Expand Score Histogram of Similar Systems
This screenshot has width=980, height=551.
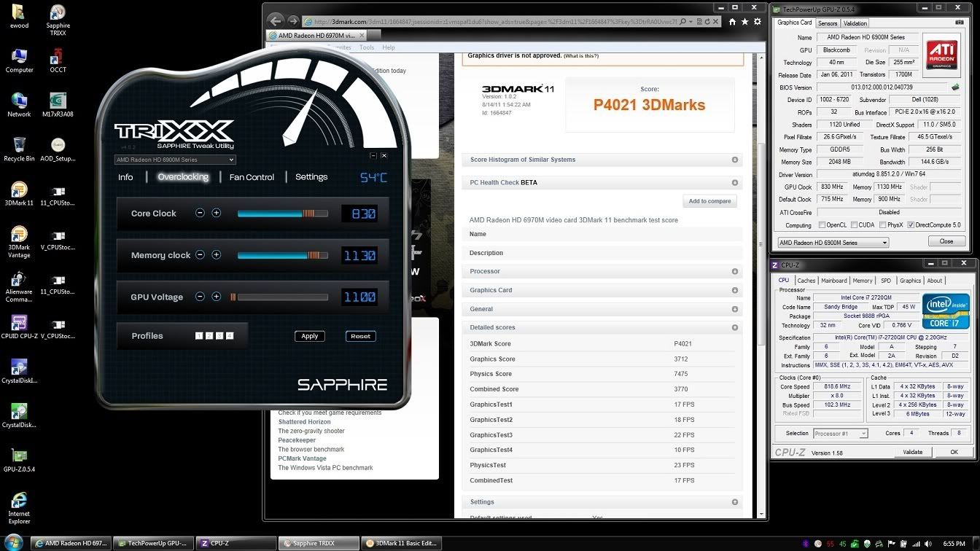(735, 160)
